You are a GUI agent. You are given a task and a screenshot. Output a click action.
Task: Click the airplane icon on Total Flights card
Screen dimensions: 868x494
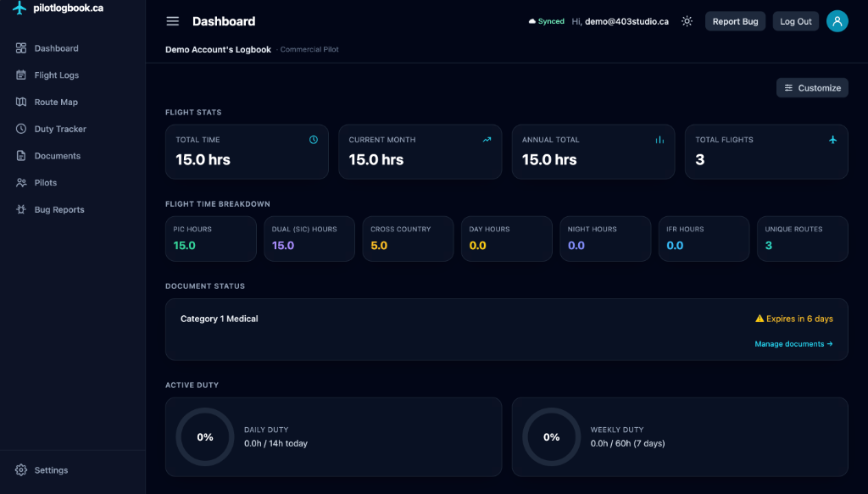(832, 140)
